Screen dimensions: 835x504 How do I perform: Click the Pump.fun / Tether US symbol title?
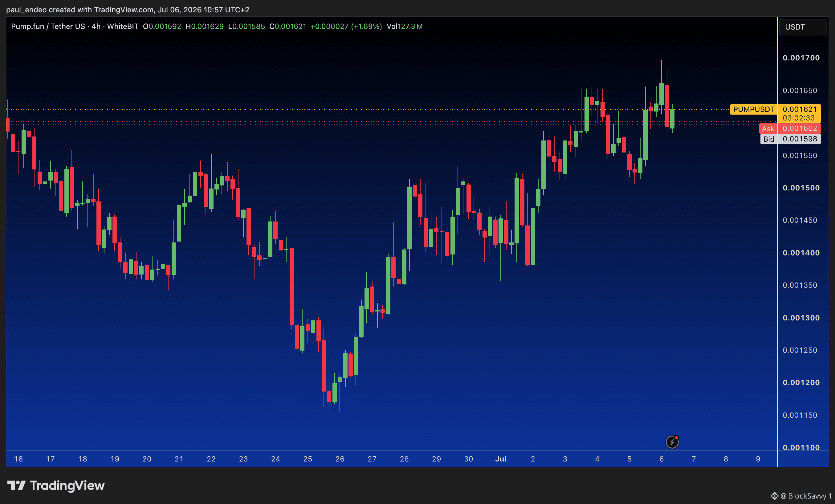48,26
